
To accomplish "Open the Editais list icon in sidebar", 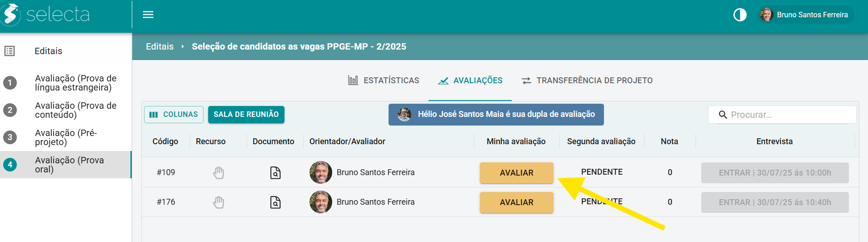I will (x=10, y=51).
